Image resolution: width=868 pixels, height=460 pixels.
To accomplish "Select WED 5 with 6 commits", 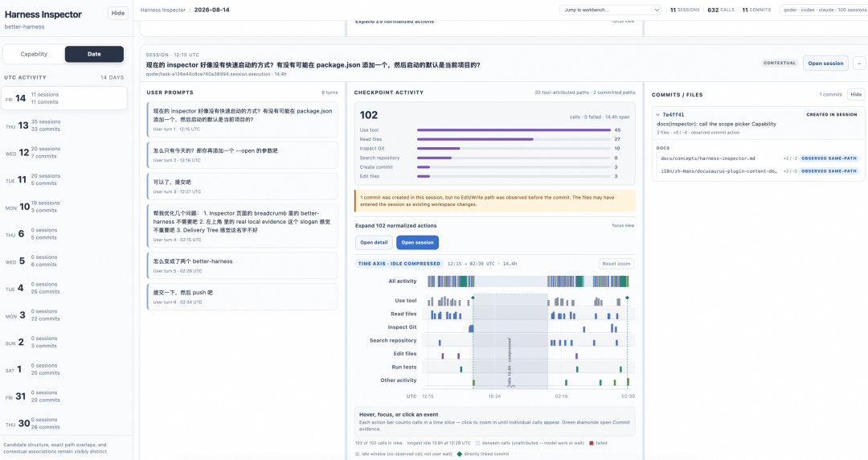I will 64,261.
